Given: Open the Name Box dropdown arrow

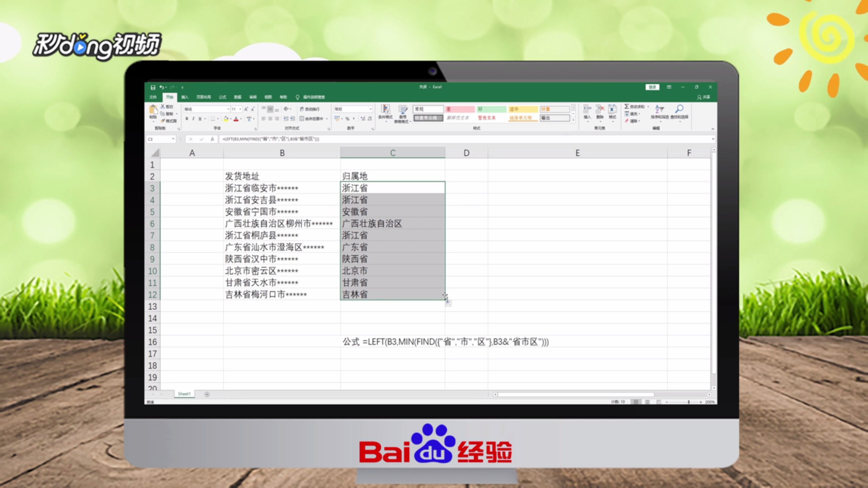Looking at the screenshot, I should click(173, 139).
